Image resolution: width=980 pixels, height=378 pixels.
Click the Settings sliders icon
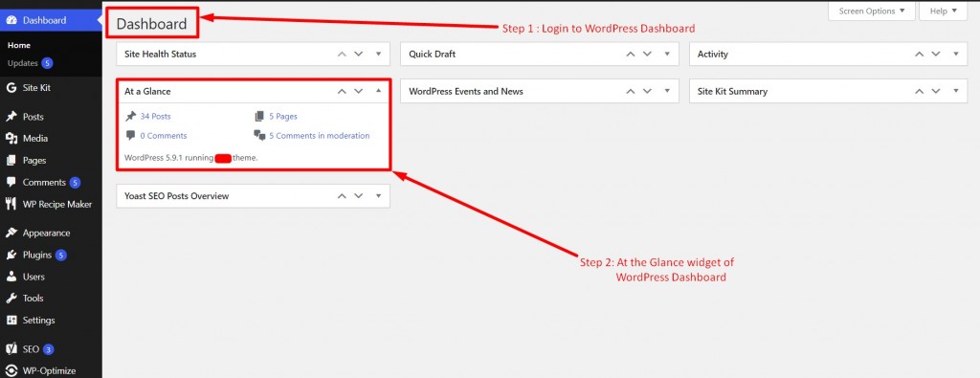11,321
